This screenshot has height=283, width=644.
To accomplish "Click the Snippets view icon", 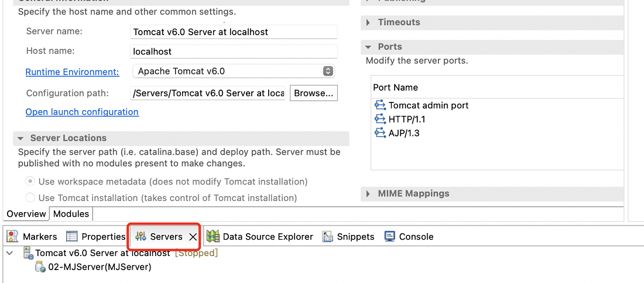I will coord(327,237).
